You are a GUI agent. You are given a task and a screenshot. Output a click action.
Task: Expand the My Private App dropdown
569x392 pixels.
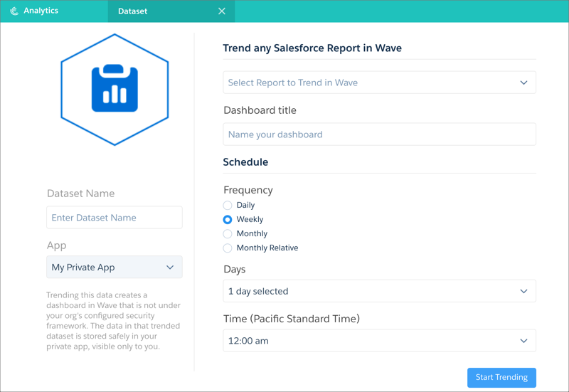pyautogui.click(x=115, y=267)
